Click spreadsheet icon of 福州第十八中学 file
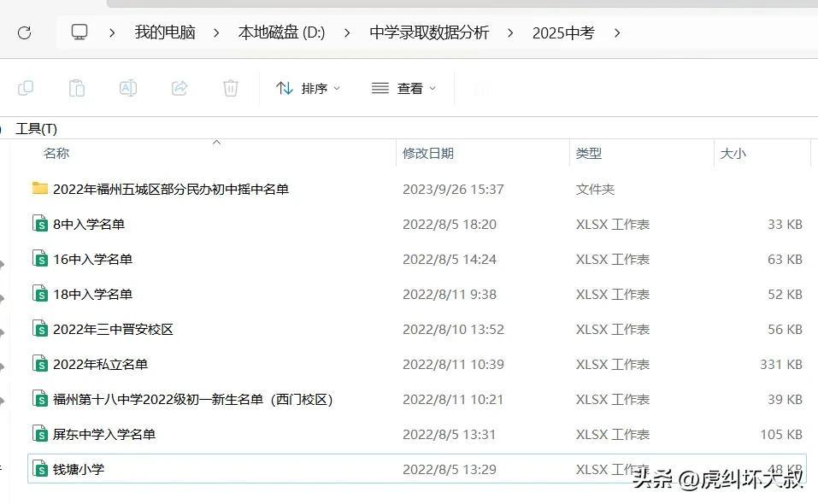This screenshot has height=504, width=818. pos(40,398)
